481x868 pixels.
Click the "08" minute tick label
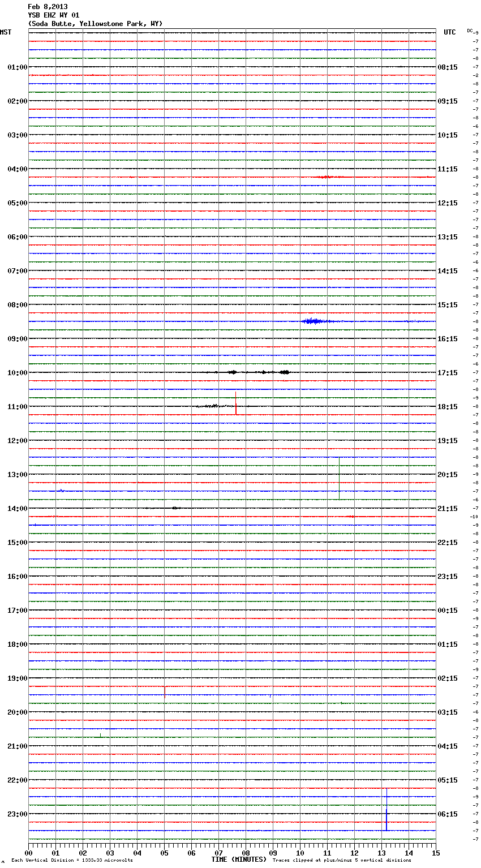[246, 853]
